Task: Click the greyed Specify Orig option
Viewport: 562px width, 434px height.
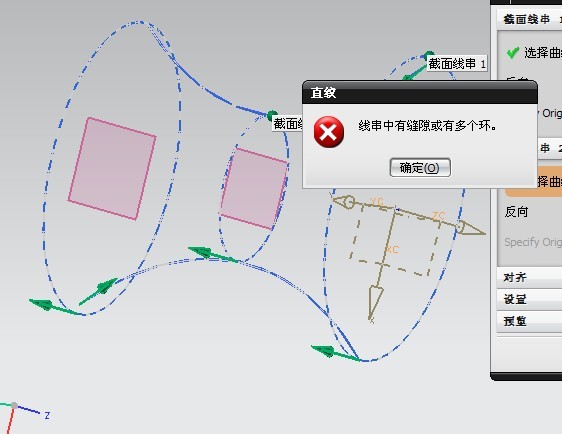Action: (x=533, y=242)
